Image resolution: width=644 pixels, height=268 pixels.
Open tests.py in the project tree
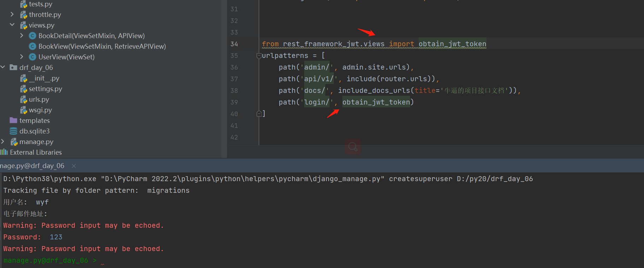coord(41,4)
